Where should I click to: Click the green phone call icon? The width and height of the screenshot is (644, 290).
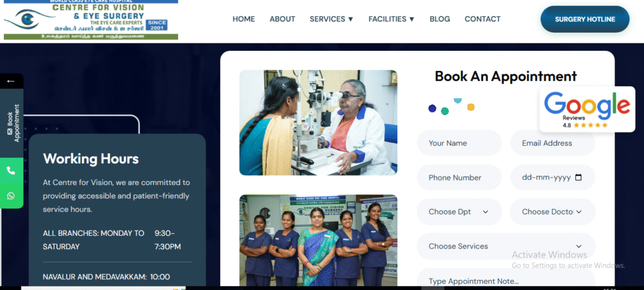(11, 170)
